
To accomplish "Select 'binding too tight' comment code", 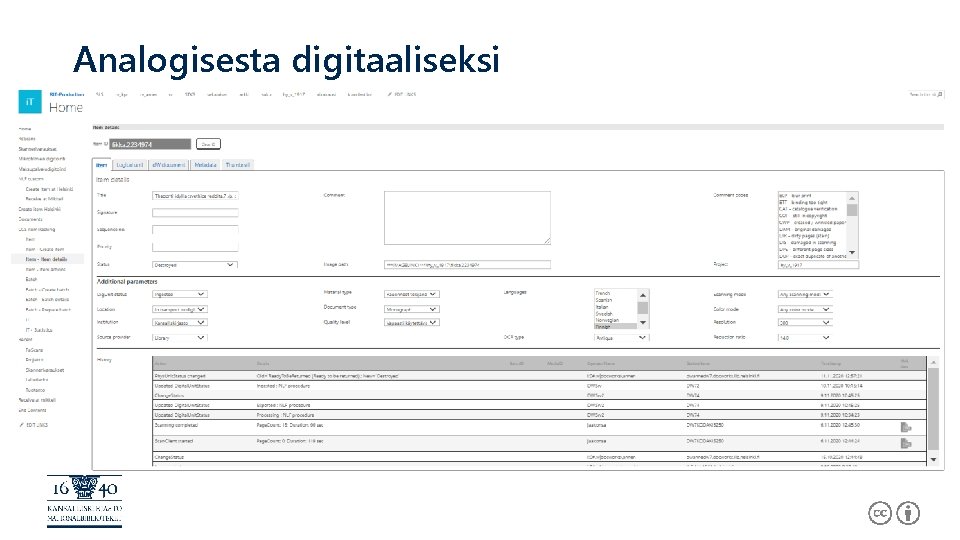I will point(803,202).
